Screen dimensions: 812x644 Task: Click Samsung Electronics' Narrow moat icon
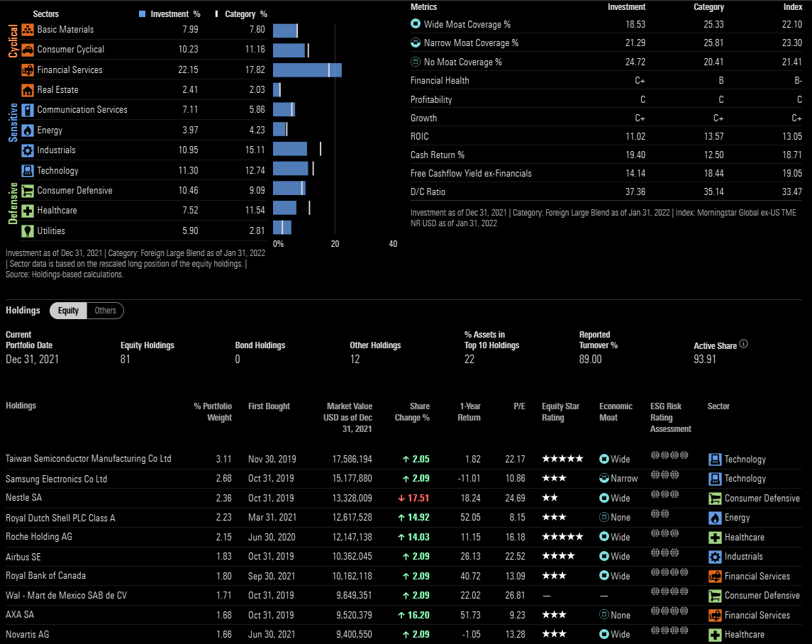click(x=604, y=478)
